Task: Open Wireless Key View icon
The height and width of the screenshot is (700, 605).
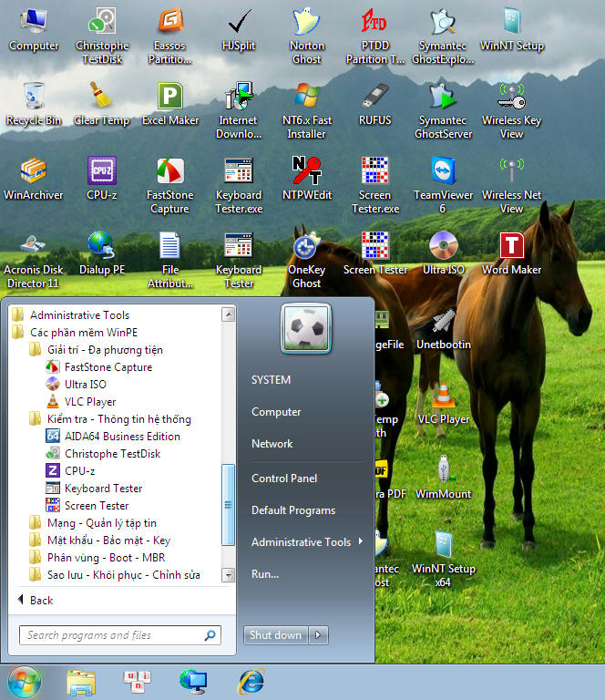Action: pyautogui.click(x=511, y=110)
